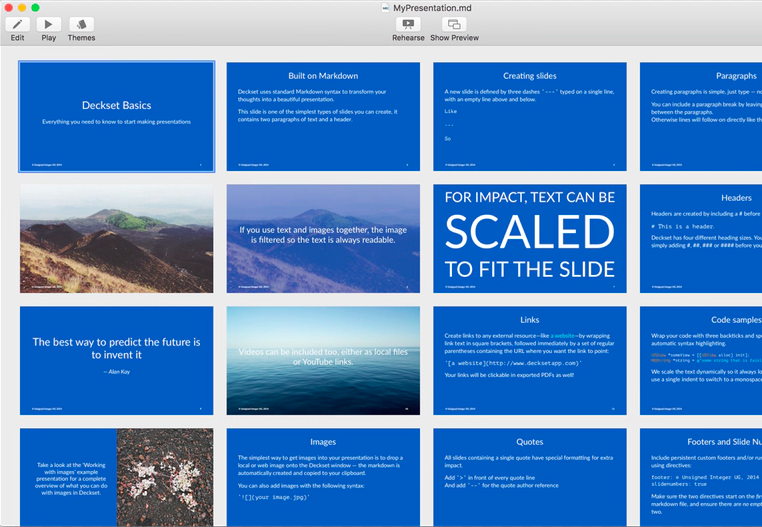Click the MyPresentation.md document icon
The height and width of the screenshot is (527, 762).
click(385, 8)
